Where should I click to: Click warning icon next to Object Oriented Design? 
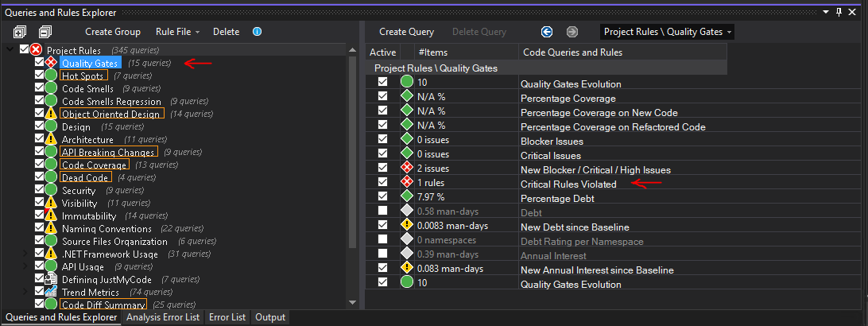click(x=51, y=114)
